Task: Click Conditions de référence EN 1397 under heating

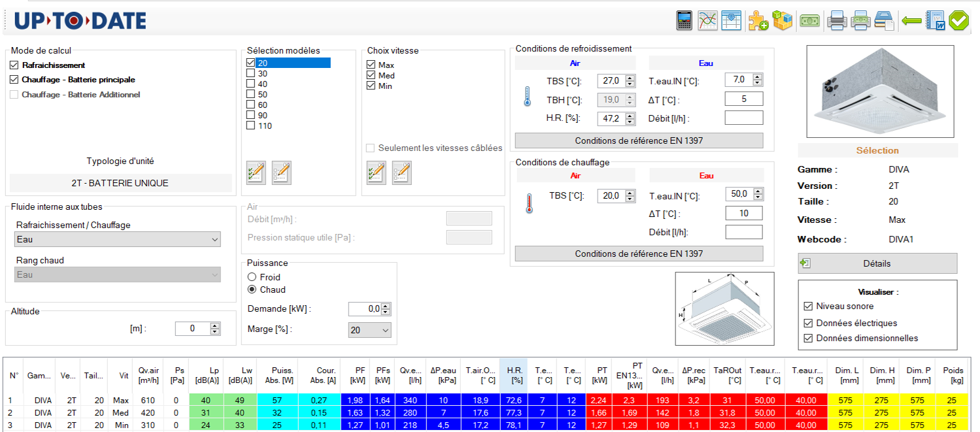Action: [x=639, y=254]
